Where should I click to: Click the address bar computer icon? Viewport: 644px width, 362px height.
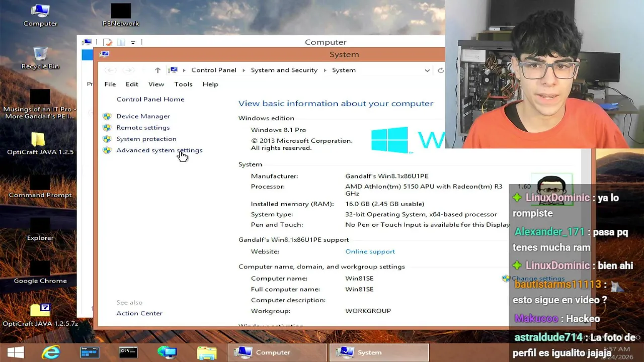point(173,70)
